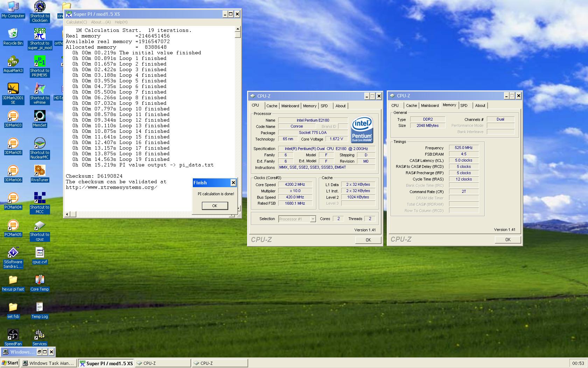
Task: Open 3DMark03 desktop icon
Action: 13,119
